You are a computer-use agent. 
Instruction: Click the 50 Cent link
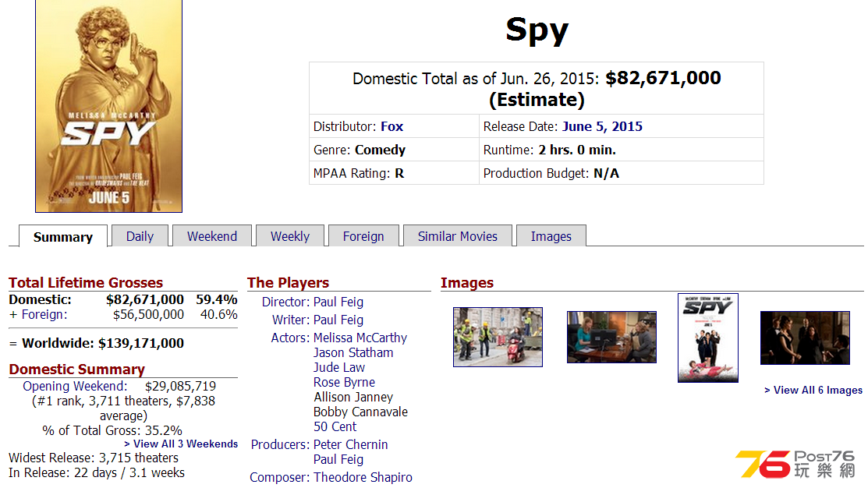[335, 426]
